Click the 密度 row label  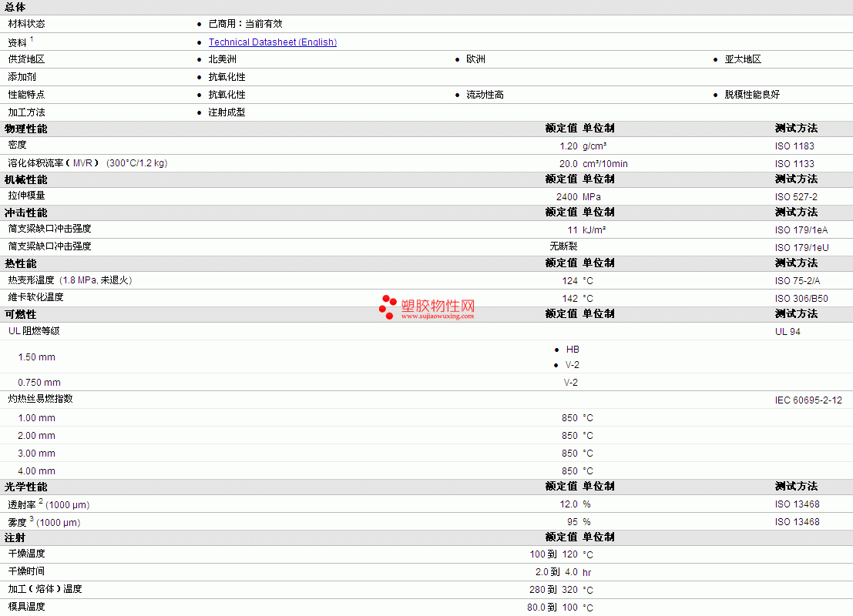pos(18,146)
